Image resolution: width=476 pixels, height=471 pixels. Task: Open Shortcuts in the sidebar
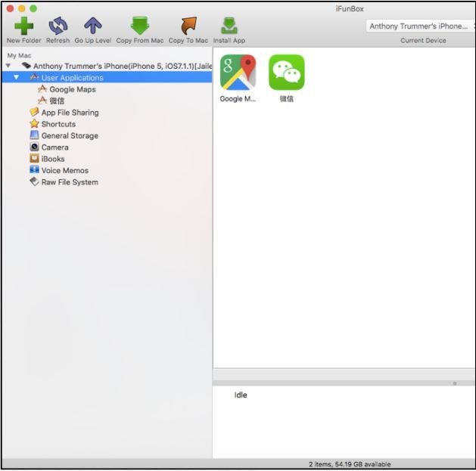click(58, 124)
